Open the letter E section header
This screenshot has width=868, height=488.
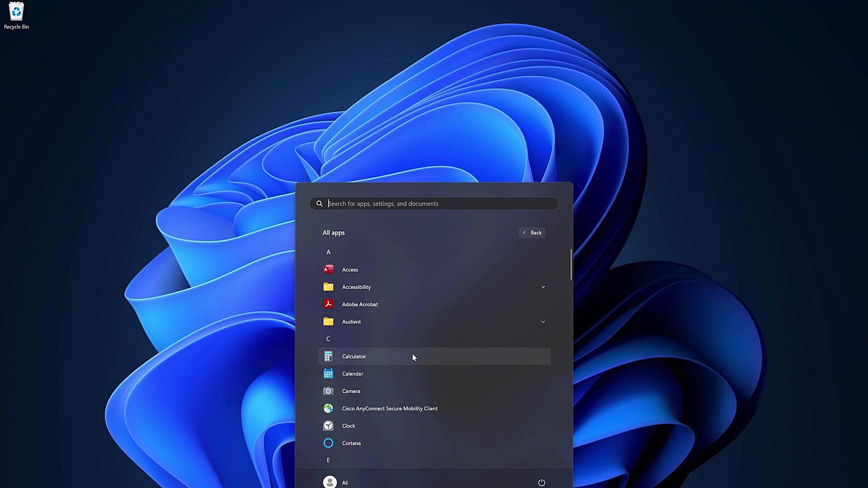tap(328, 460)
